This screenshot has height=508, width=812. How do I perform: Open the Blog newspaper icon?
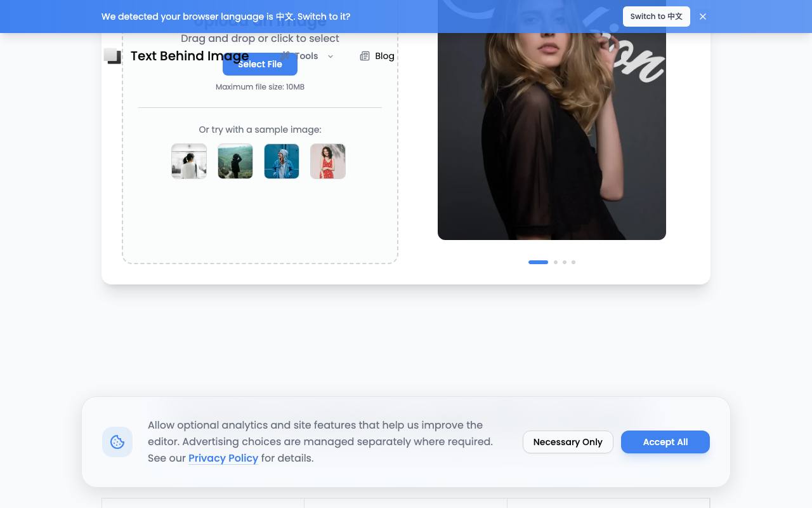coord(365,56)
